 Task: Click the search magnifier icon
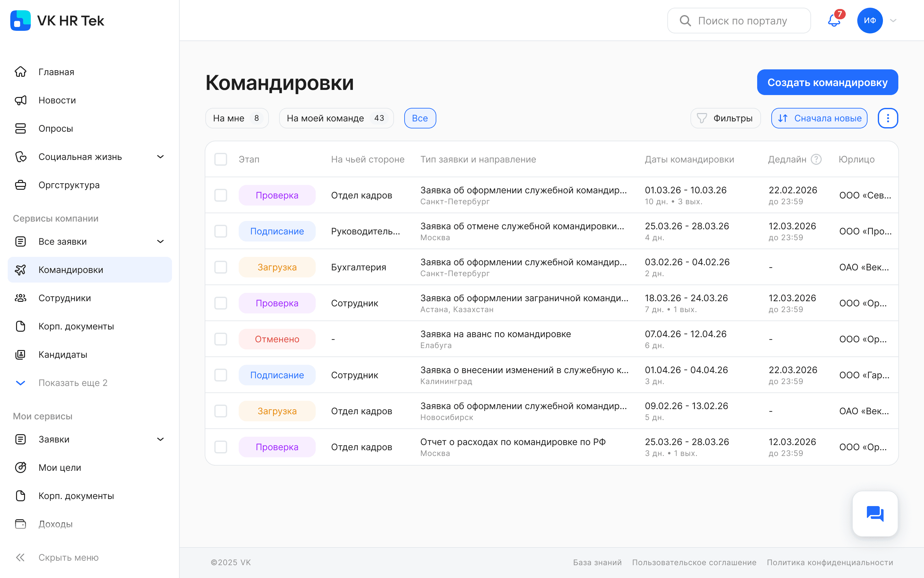point(685,21)
